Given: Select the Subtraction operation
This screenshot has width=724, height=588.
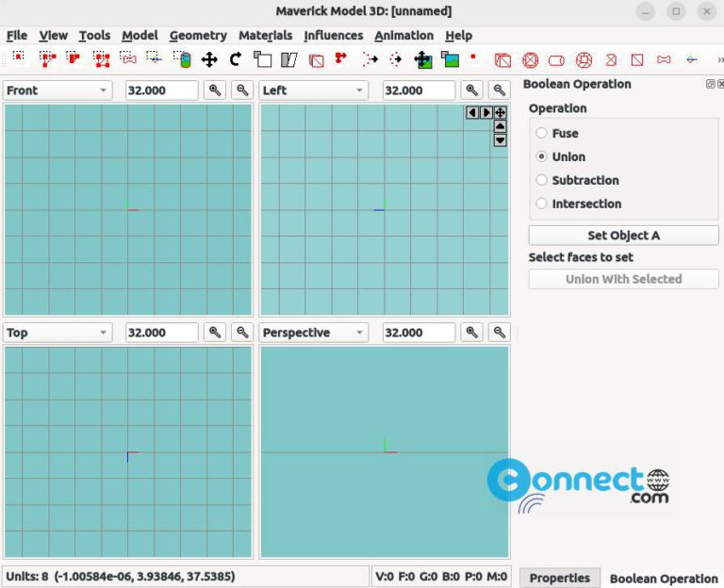Looking at the screenshot, I should (542, 181).
